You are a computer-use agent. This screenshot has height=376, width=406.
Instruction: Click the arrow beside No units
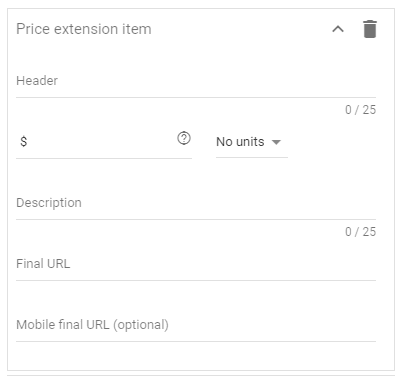(276, 142)
